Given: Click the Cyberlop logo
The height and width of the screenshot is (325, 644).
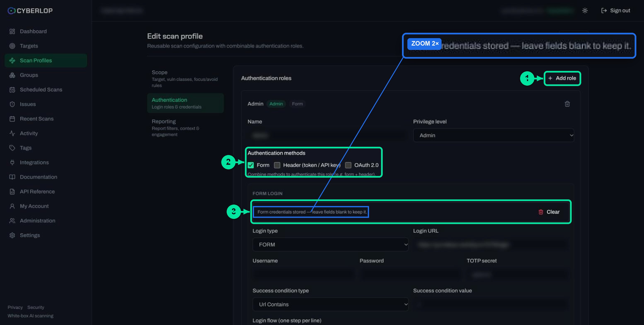Looking at the screenshot, I should (30, 11).
